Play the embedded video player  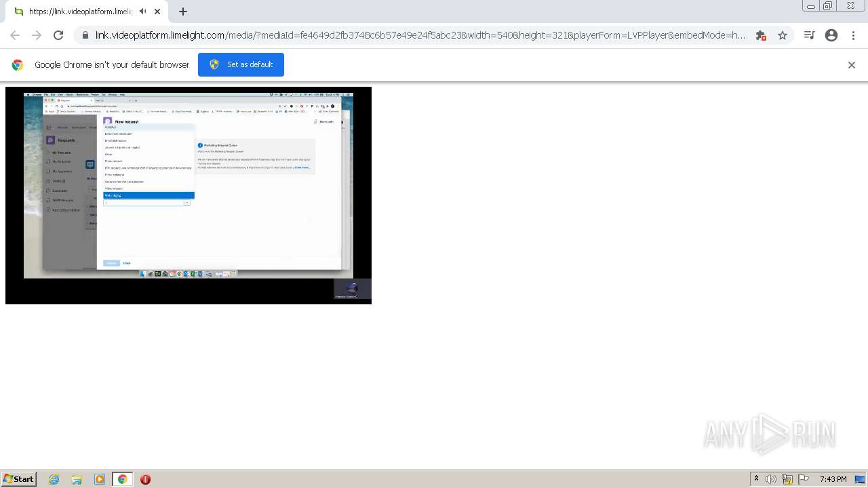pyautogui.click(x=189, y=195)
